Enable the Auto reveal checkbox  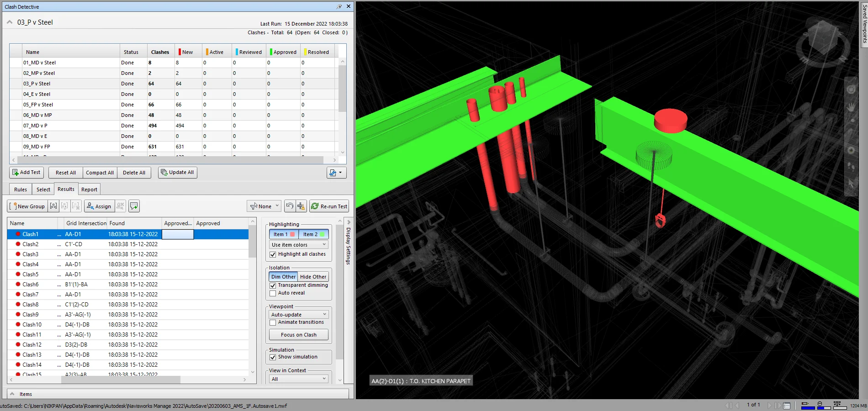[x=273, y=293]
